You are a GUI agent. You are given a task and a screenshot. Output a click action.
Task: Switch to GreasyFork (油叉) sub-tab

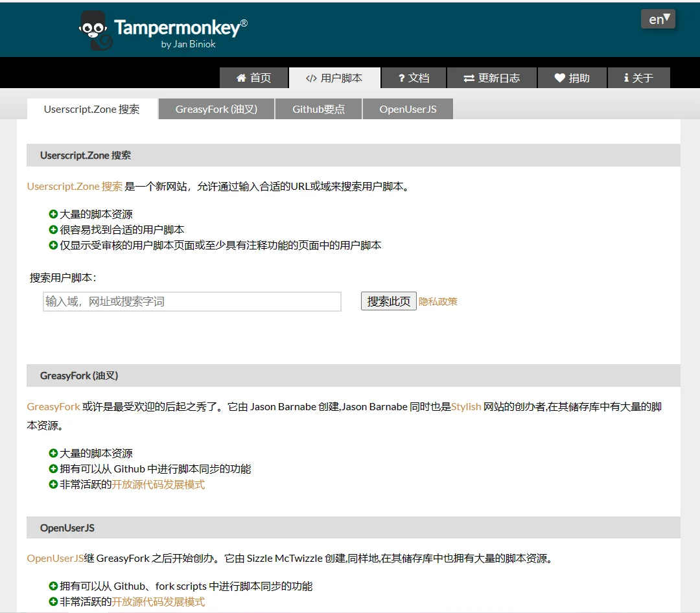[216, 110]
